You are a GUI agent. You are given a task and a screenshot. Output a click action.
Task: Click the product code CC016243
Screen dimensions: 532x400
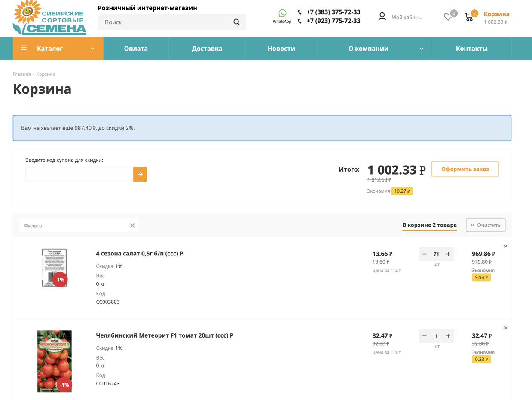[108, 384]
